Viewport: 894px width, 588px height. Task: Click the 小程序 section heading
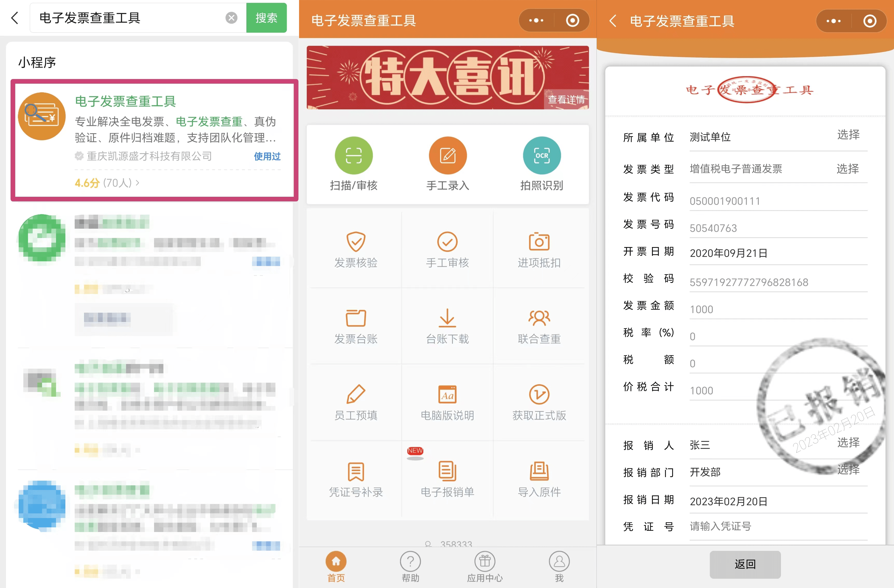click(x=37, y=62)
